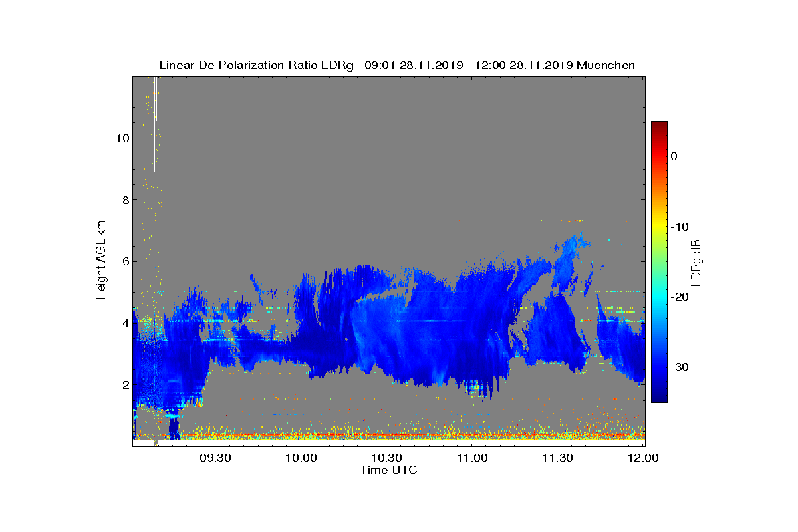The width and height of the screenshot is (798, 532).
Task: Click the Muenchen station name in title
Action: click(606, 65)
